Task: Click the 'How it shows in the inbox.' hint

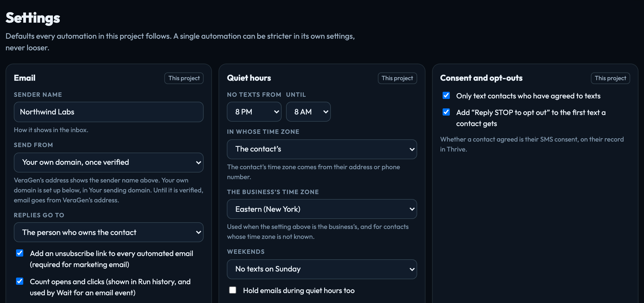Action: pos(51,130)
